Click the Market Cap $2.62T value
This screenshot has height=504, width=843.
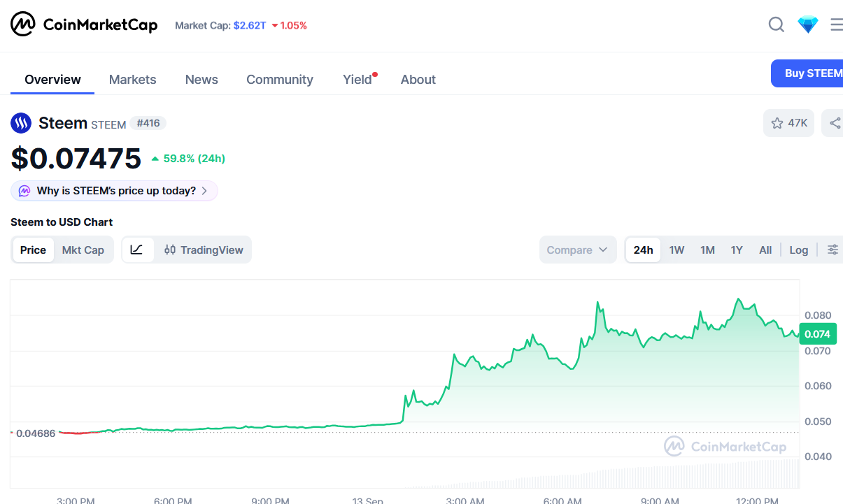click(250, 25)
